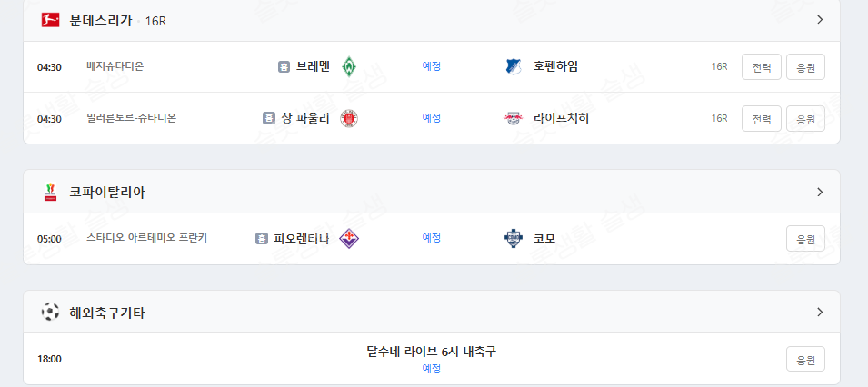Click the 예정 status for 상 파울리 match
Image resolution: width=868 pixels, height=387 pixels.
(431, 118)
